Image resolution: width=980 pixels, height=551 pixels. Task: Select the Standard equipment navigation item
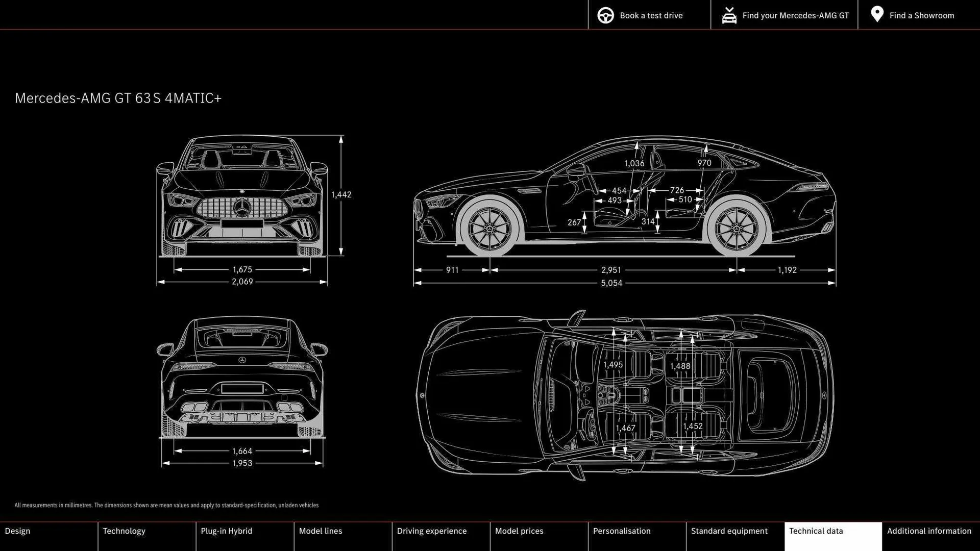(x=729, y=531)
